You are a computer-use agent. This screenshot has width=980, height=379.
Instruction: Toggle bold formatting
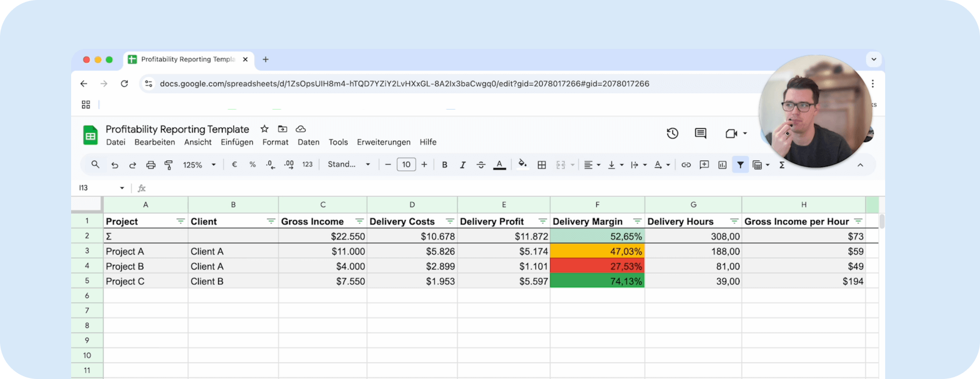coord(445,165)
